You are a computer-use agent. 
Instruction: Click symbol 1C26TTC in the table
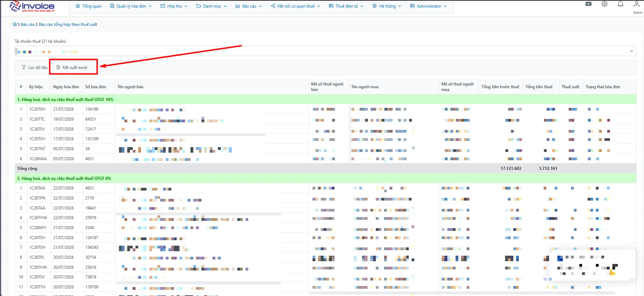point(37,119)
